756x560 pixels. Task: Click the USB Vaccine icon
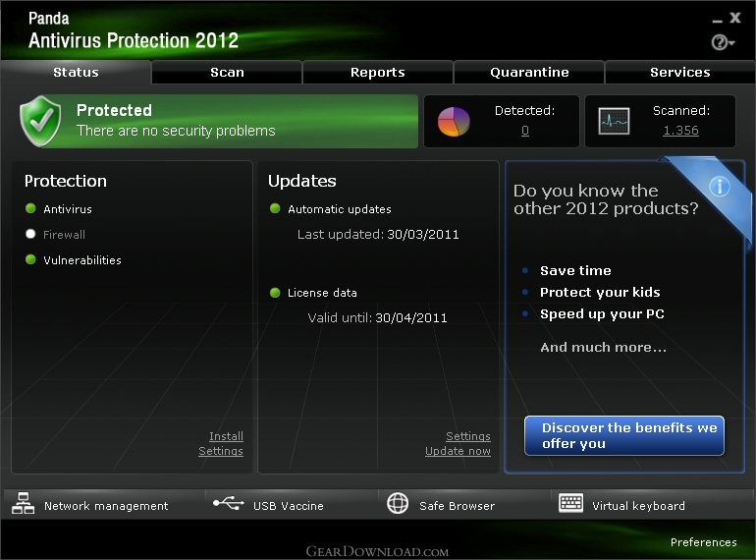point(229,505)
